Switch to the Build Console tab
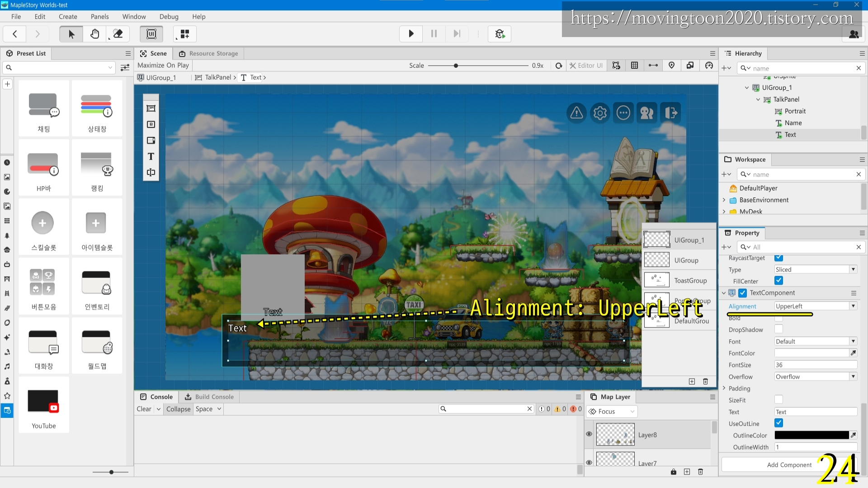 209,397
